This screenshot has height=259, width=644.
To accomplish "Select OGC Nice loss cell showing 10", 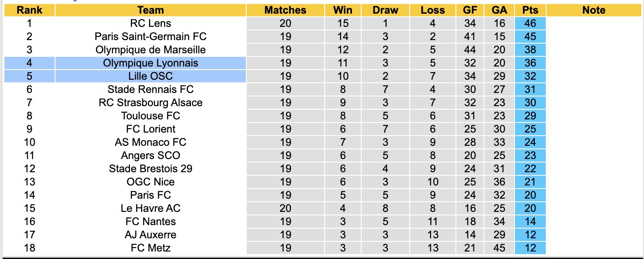I will pyautogui.click(x=433, y=182).
